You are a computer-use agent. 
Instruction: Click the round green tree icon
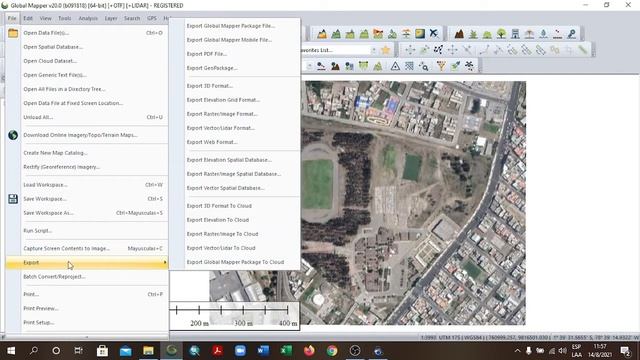[x=501, y=34]
